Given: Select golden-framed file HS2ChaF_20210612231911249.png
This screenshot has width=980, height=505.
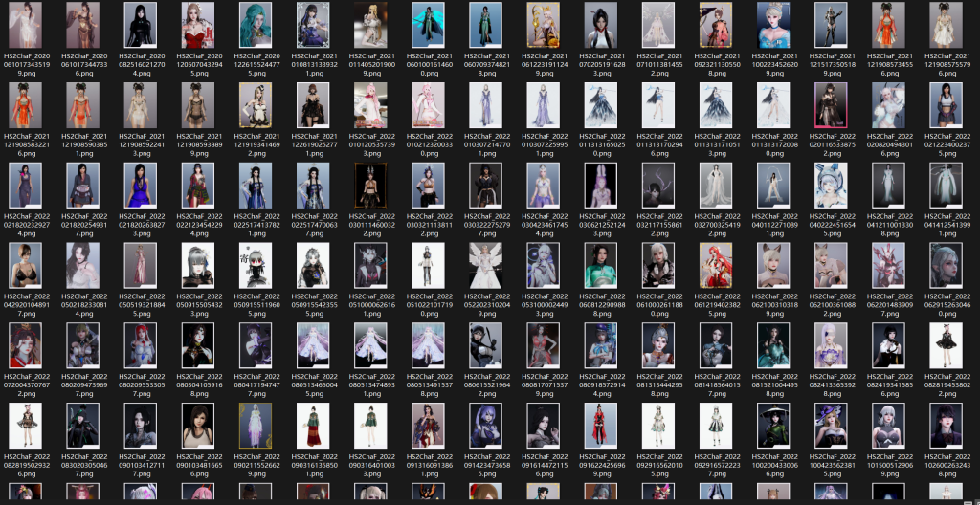Looking at the screenshot, I should 544,26.
